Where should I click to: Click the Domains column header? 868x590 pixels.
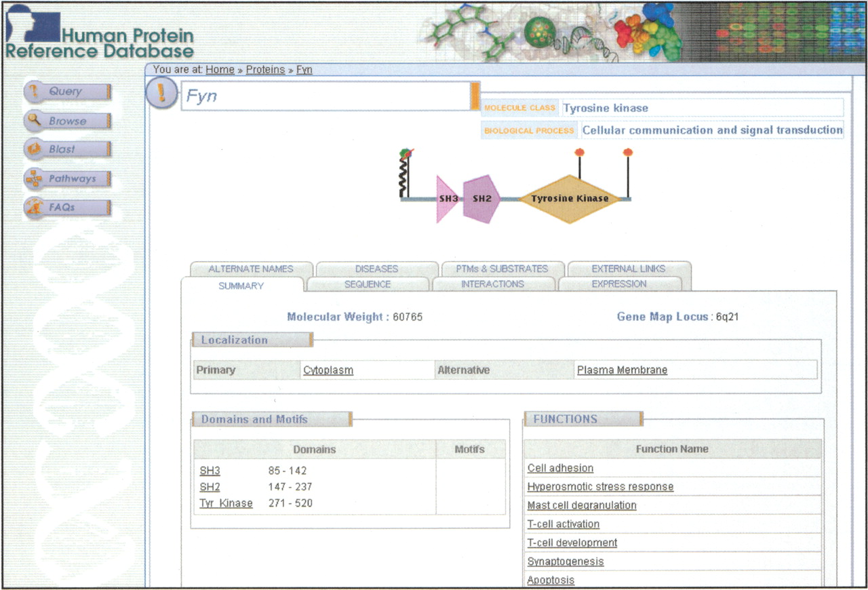[x=315, y=450]
